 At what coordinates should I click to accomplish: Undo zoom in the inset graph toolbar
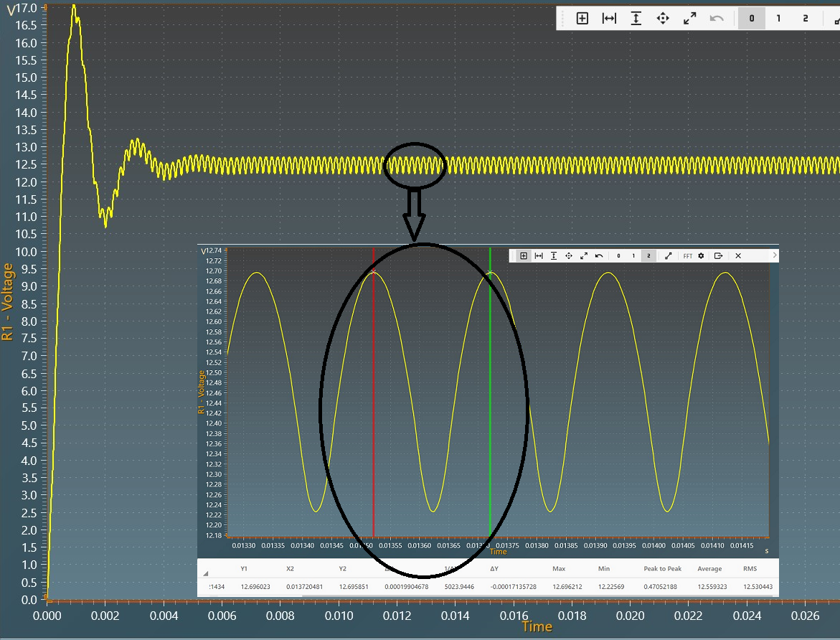click(599, 255)
